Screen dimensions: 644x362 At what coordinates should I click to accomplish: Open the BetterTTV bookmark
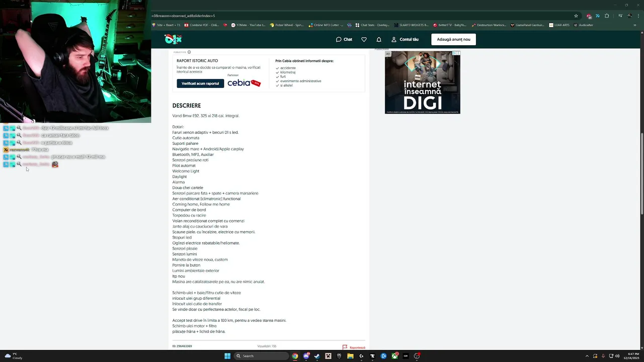[450, 25]
